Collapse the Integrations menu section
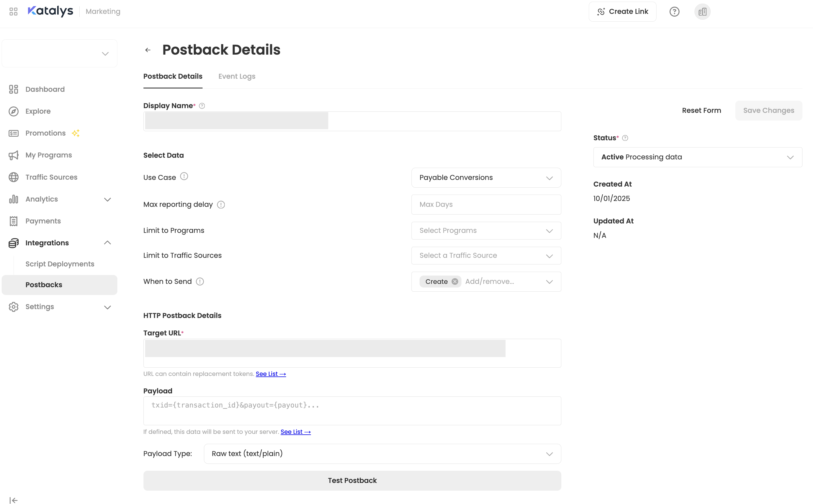Screen dimensions: 813x504 pyautogui.click(x=107, y=243)
